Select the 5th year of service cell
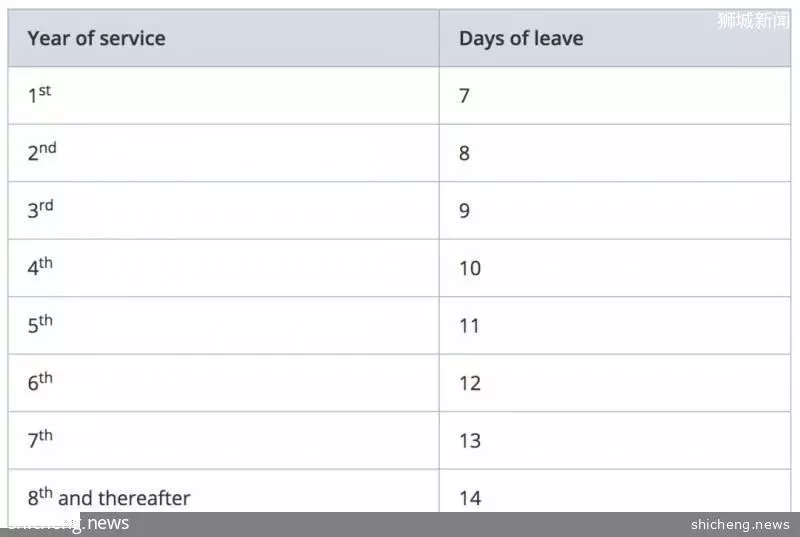The image size is (800, 537). point(223,325)
